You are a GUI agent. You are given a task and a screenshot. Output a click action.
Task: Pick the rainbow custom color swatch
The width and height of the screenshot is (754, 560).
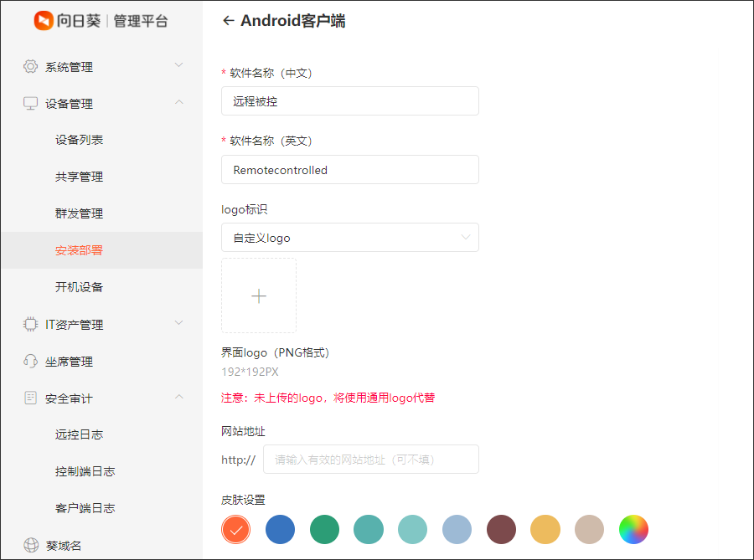click(633, 529)
